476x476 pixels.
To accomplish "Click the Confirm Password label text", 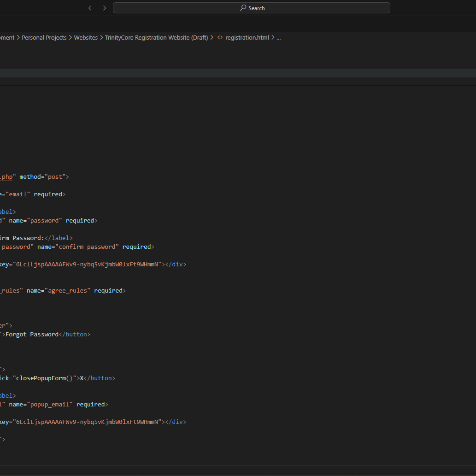I will tap(21, 238).
